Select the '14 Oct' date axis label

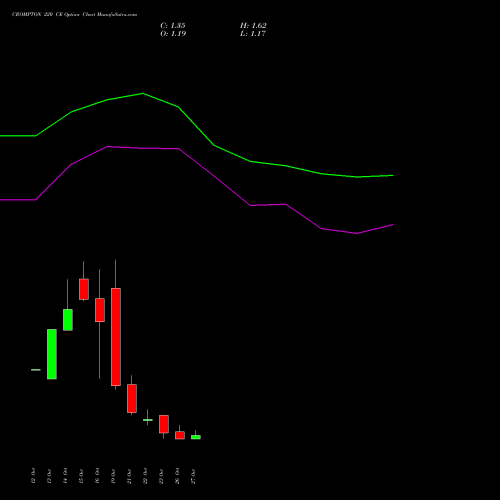pos(65,476)
